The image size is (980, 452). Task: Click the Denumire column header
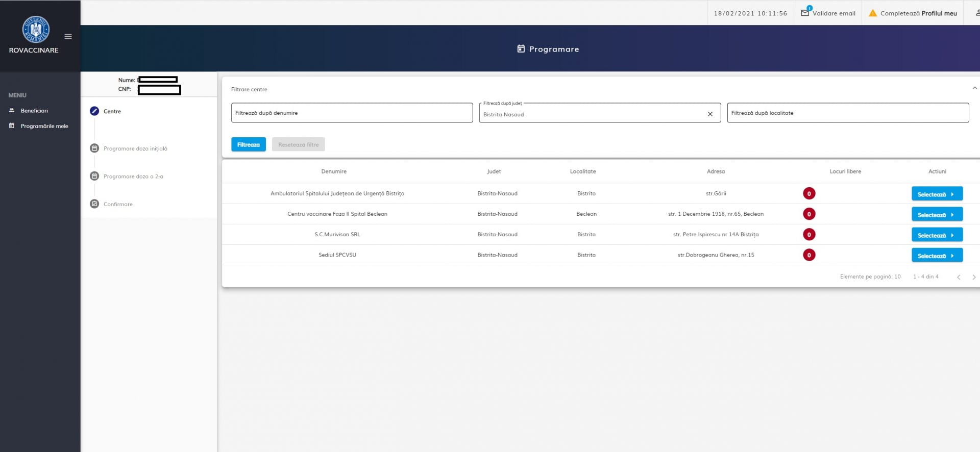pos(334,171)
